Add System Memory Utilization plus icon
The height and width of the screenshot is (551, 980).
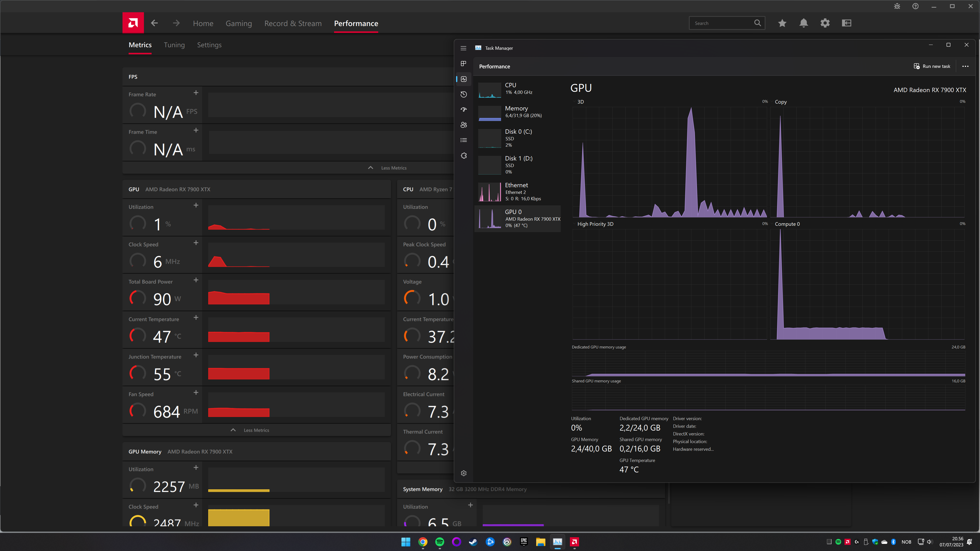coord(471,505)
